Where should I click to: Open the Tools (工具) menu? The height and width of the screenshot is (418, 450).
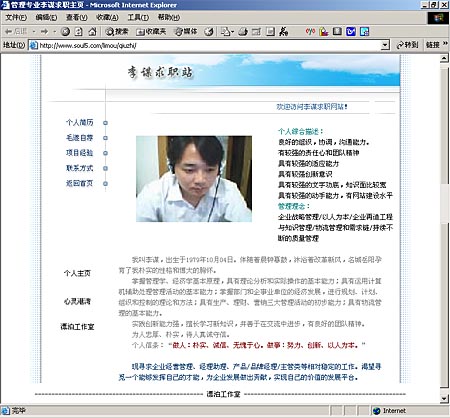138,17
